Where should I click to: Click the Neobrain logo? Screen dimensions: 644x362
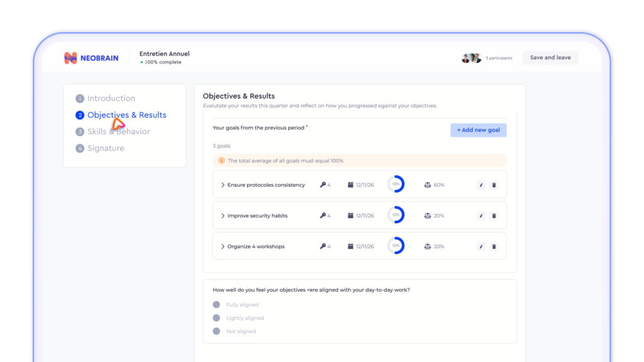pos(91,58)
